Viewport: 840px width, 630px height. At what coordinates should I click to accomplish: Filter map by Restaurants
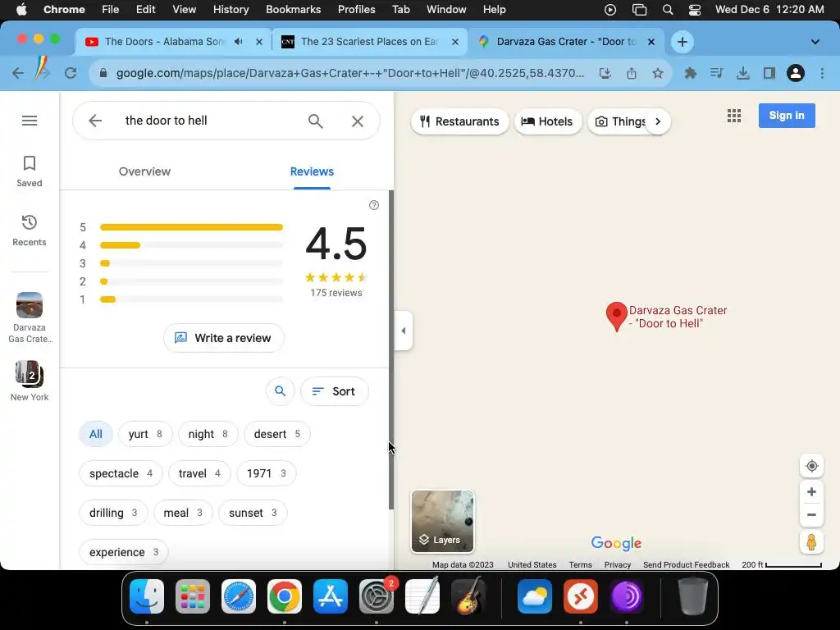(459, 121)
